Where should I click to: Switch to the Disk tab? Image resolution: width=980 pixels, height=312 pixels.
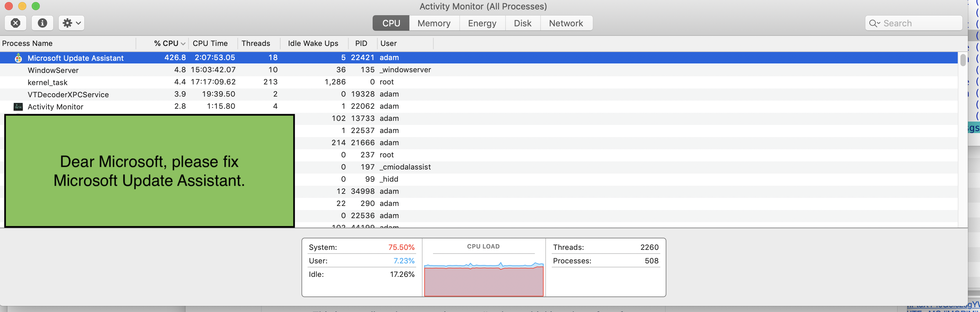(x=522, y=23)
